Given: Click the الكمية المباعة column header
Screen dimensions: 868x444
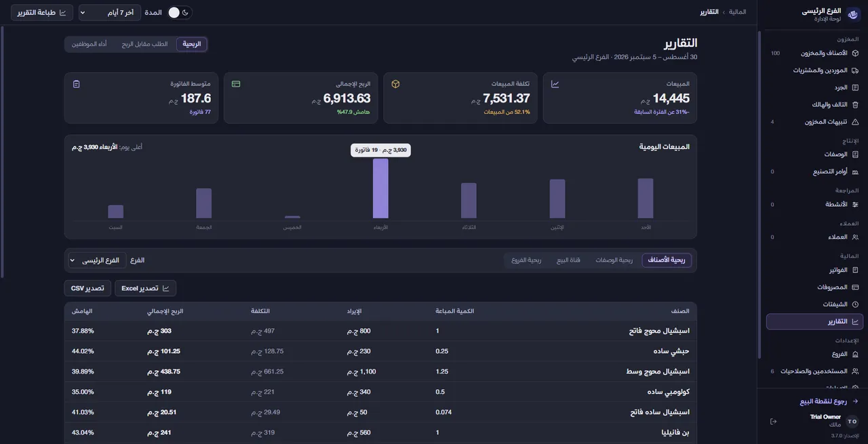Looking at the screenshot, I should (455, 311).
